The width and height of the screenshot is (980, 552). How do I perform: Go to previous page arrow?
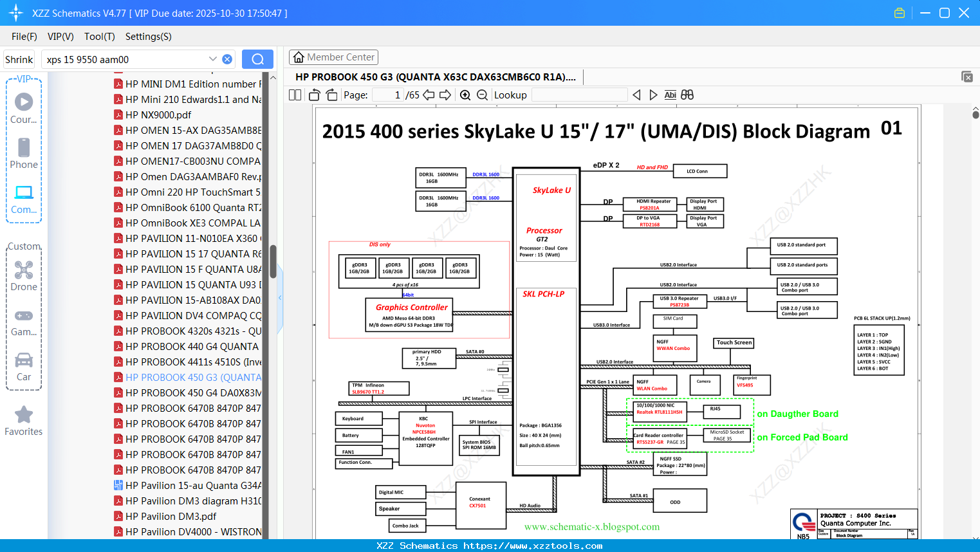(x=429, y=95)
